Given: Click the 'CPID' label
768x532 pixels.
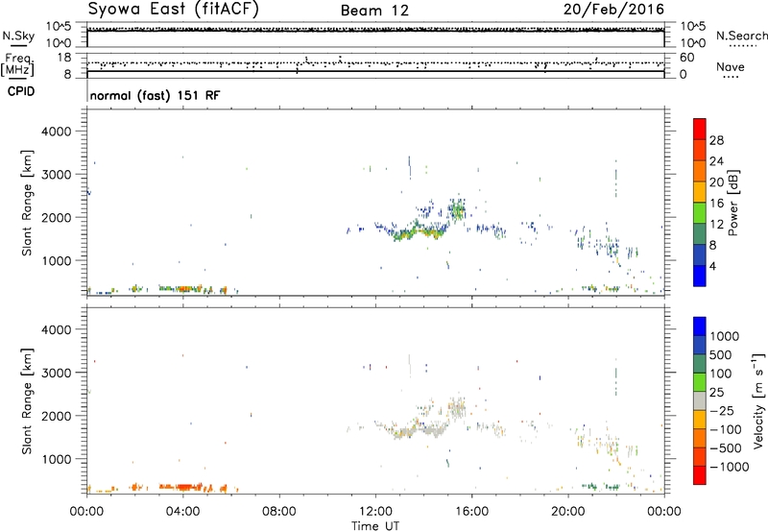Looking at the screenshot, I should coord(21,91).
